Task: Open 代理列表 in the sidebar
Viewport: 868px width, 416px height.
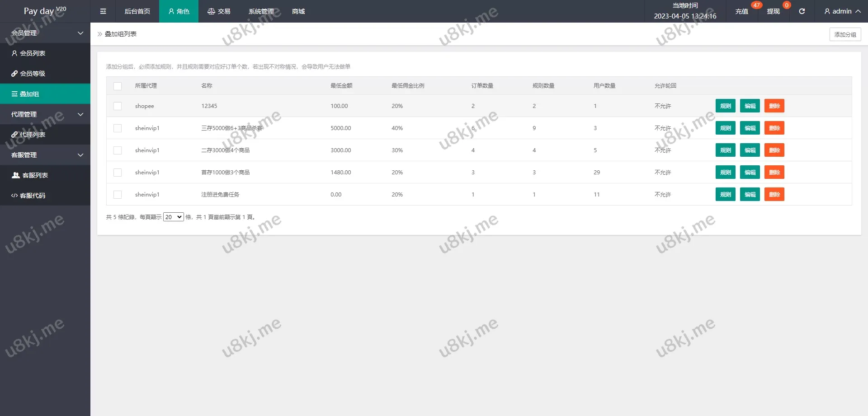Action: pyautogui.click(x=28, y=135)
